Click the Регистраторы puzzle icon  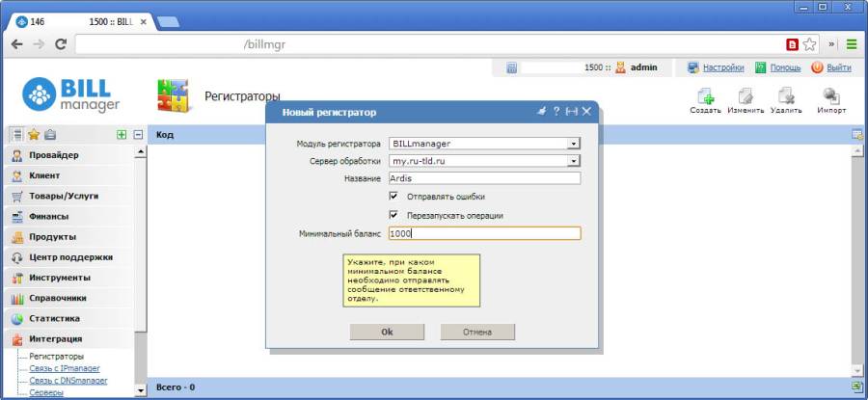click(x=173, y=95)
